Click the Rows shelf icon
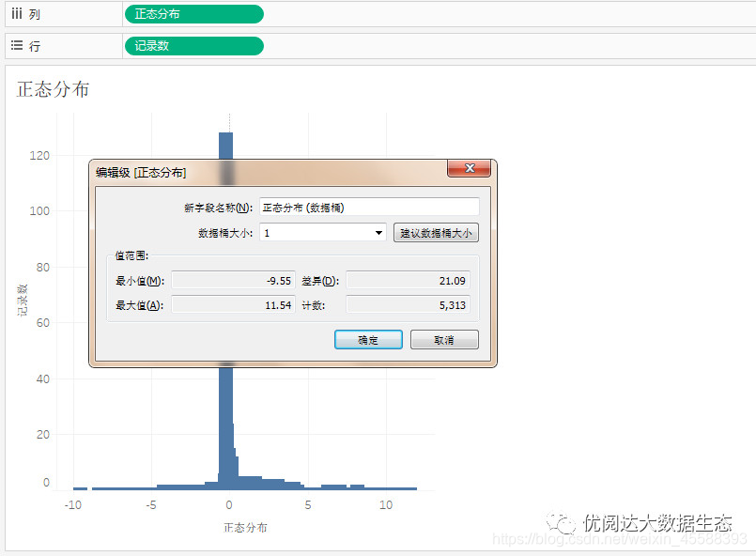The width and height of the screenshot is (756, 556). tap(17, 45)
